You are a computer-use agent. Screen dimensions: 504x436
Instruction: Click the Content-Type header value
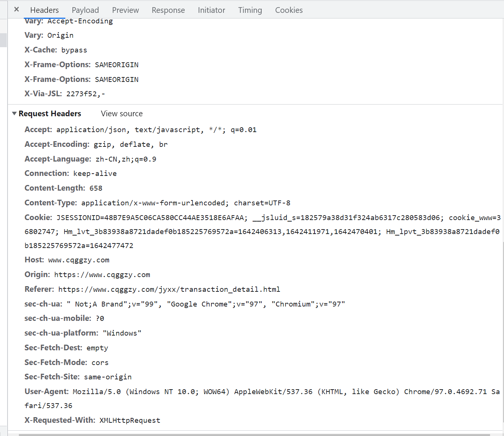point(185,203)
